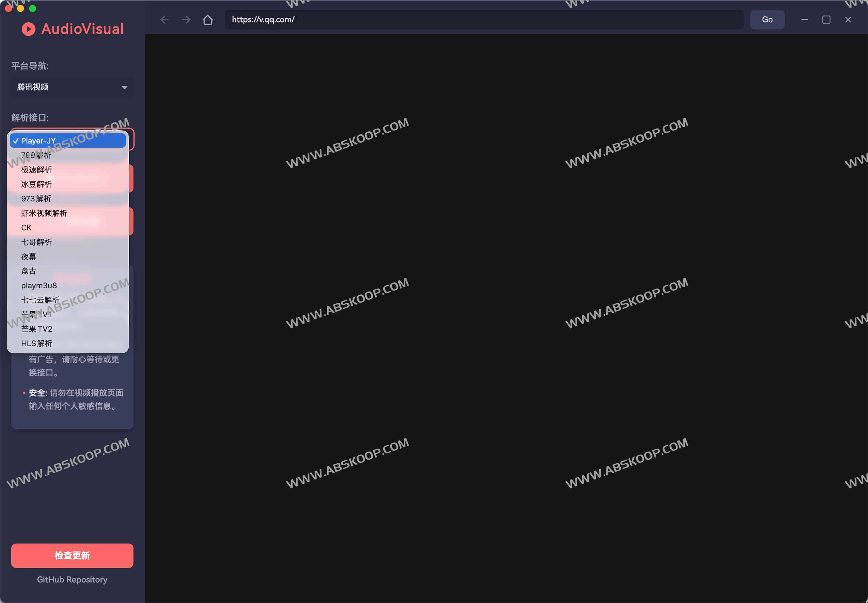Viewport: 868px width, 603px height.
Task: Select the CK parser entry
Action: (27, 227)
